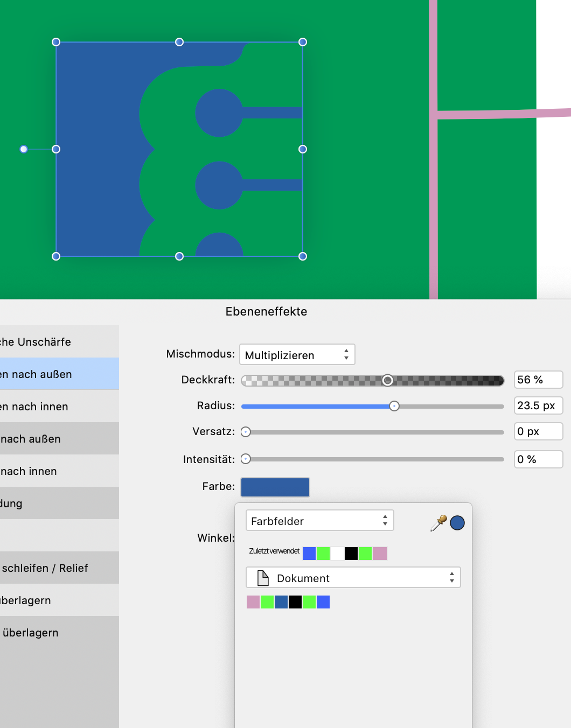Select the last 'überlagern' effect row
This screenshot has width=571, height=728.
(59, 632)
